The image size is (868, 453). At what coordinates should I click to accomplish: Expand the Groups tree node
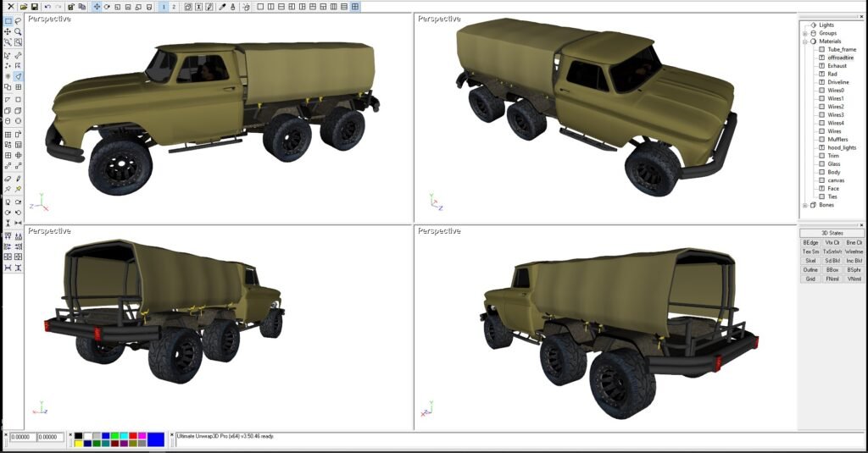(804, 33)
